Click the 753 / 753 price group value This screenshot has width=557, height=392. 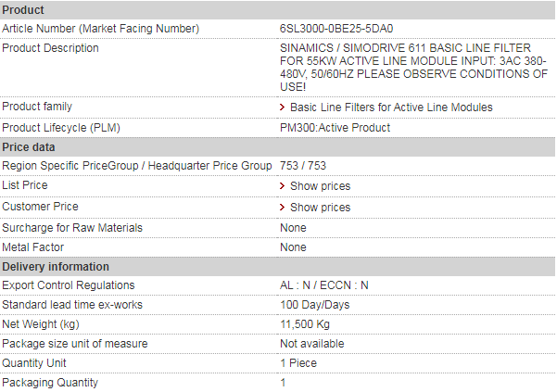click(x=303, y=166)
